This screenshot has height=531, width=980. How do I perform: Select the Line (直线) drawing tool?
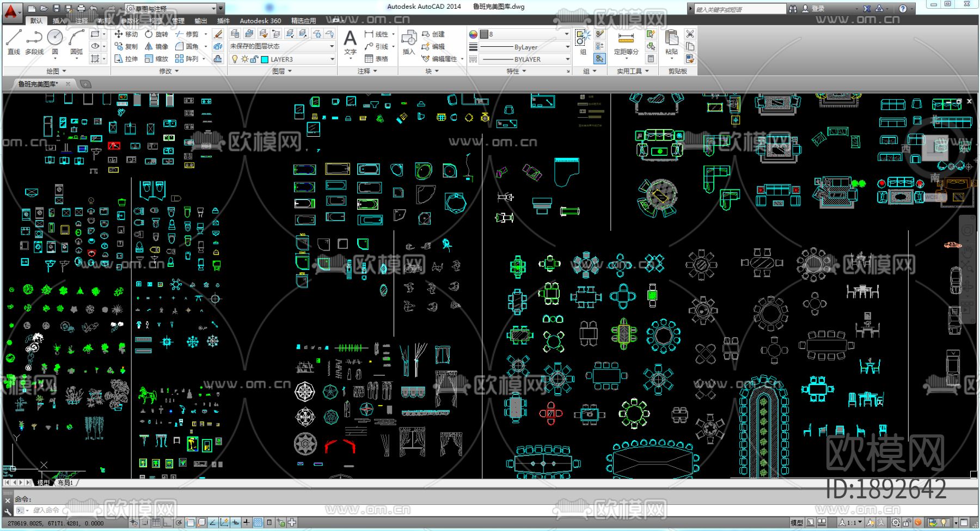pyautogui.click(x=14, y=41)
